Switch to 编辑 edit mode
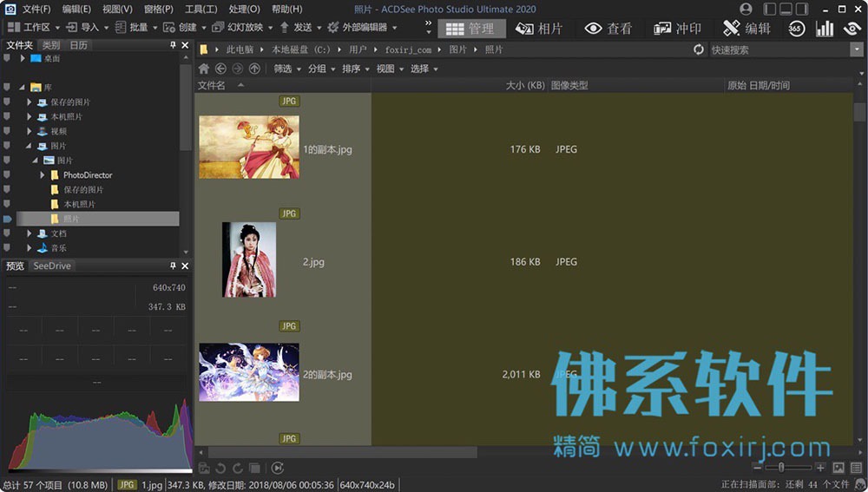 pos(746,29)
